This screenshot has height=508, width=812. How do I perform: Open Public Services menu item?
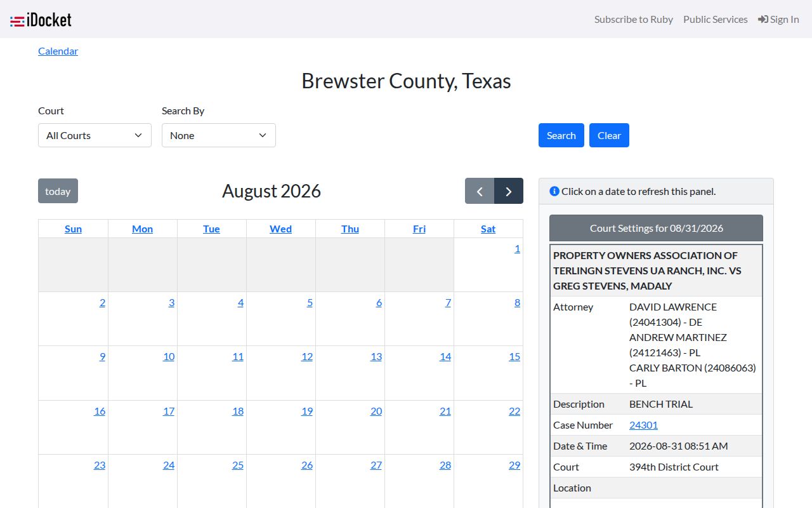pos(716,19)
